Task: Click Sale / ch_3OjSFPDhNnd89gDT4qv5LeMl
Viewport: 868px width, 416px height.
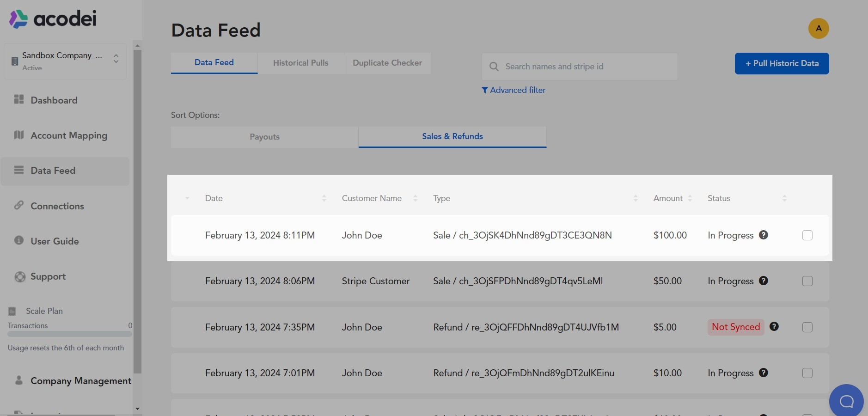Action: [x=518, y=281]
